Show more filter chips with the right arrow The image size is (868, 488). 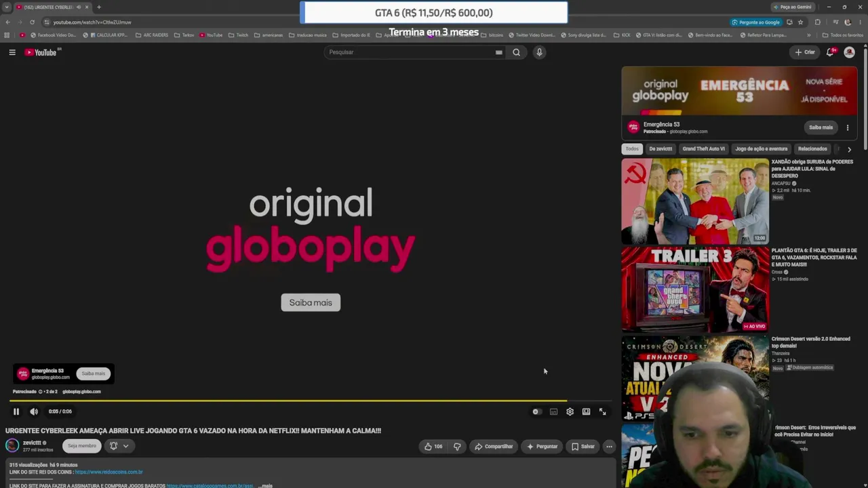click(x=849, y=149)
